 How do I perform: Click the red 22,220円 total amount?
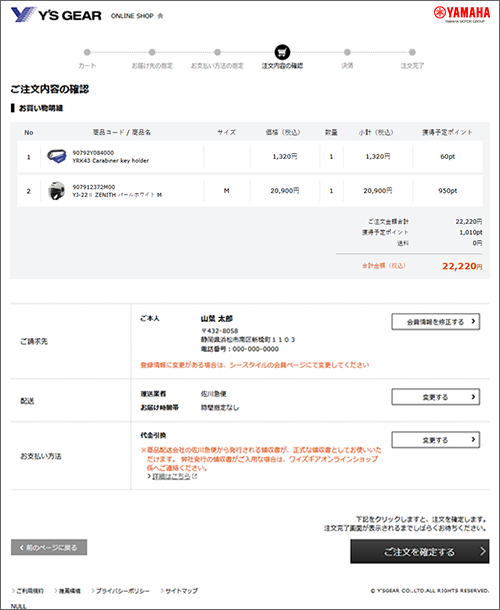coord(462,266)
